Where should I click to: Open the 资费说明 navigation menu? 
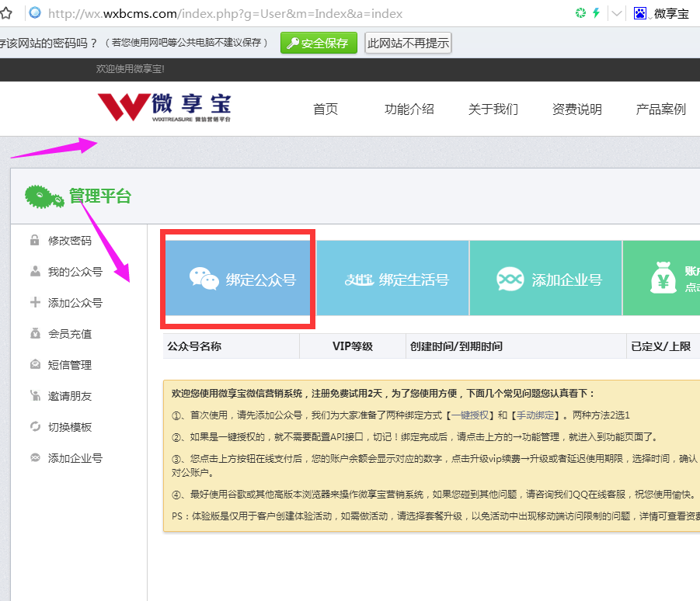tap(576, 109)
